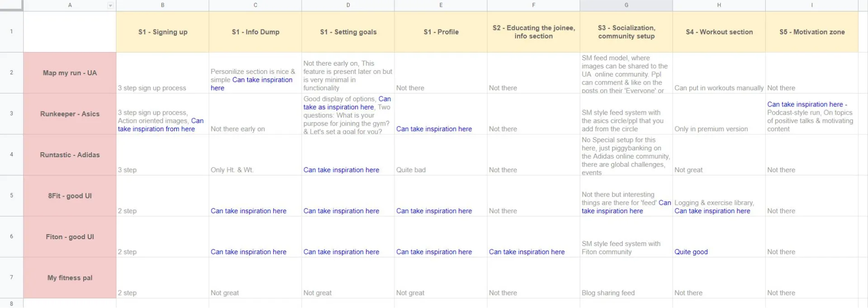The image size is (868, 308).
Task: Click 'Personalize section is nice & simple' cell
Action: 255,73
